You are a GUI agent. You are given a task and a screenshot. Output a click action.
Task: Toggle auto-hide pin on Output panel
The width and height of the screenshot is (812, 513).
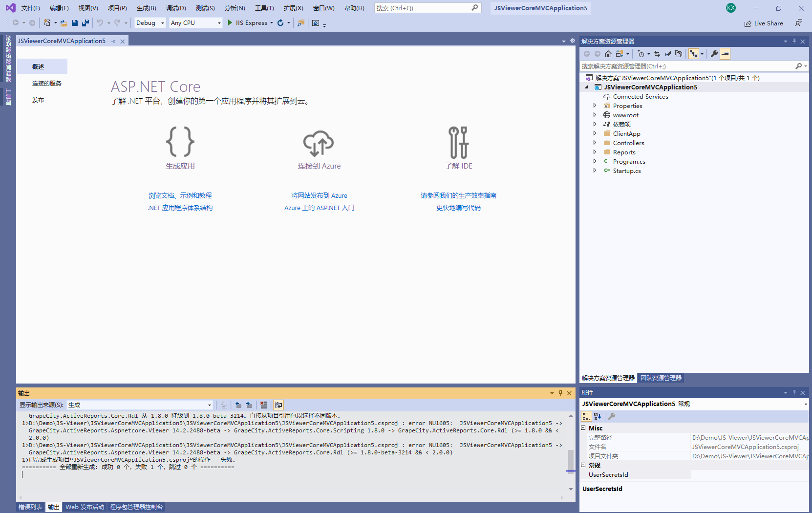(x=560, y=393)
